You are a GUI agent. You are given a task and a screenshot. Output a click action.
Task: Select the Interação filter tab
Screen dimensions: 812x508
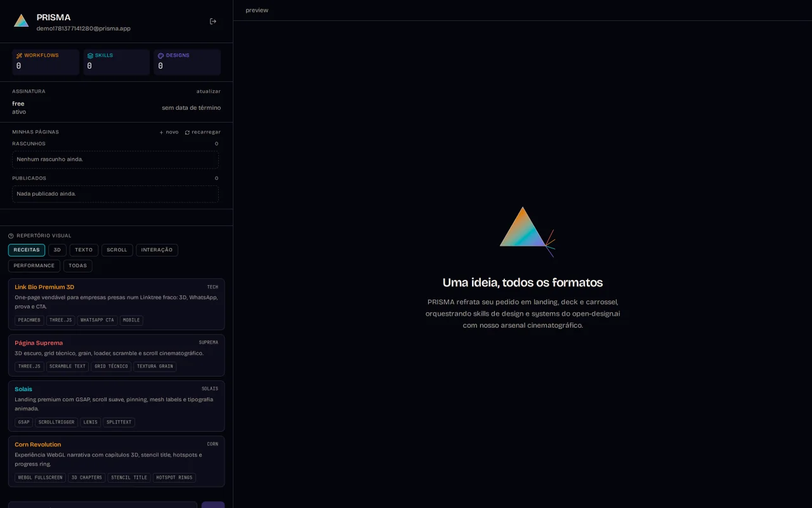(x=157, y=250)
